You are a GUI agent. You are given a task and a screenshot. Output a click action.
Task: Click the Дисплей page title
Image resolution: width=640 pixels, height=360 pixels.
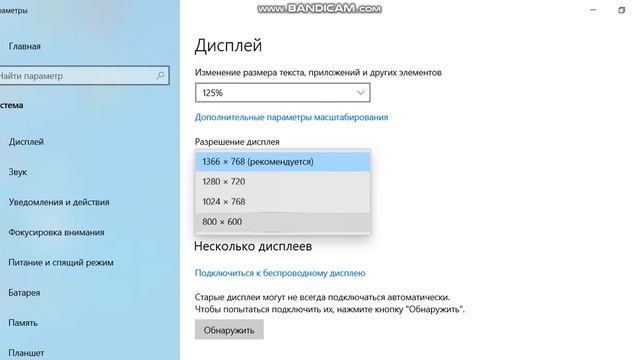point(228,45)
